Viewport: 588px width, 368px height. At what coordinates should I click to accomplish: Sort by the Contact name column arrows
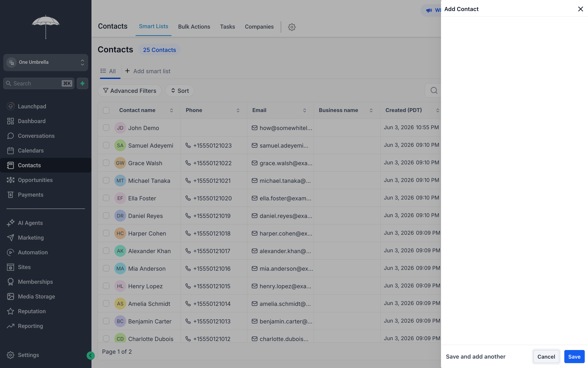pos(171,110)
